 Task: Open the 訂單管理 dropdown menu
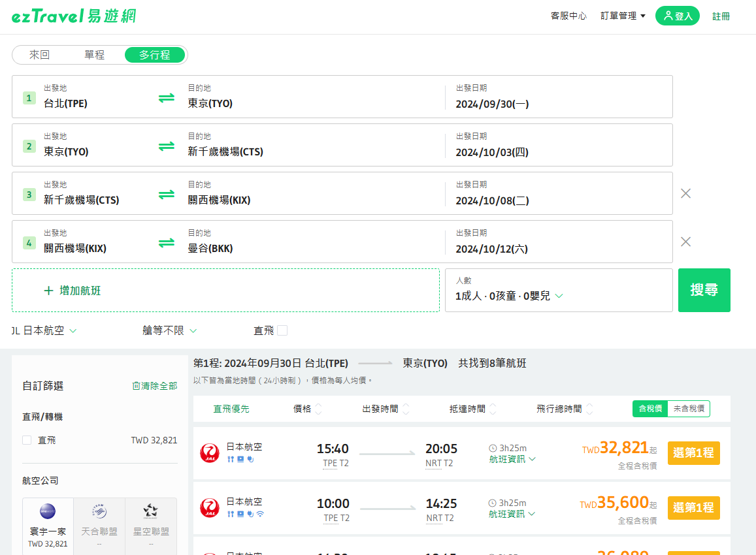pyautogui.click(x=623, y=16)
